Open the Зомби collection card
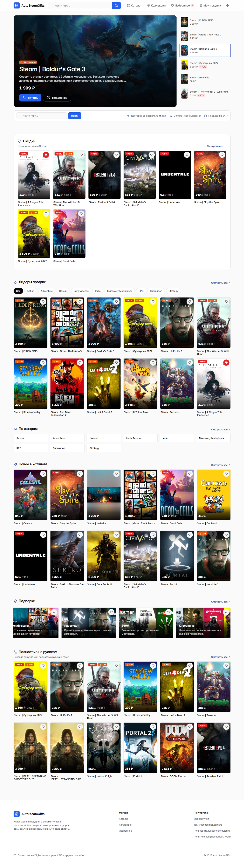Screen dimensions: 244x868 tap(146, 623)
